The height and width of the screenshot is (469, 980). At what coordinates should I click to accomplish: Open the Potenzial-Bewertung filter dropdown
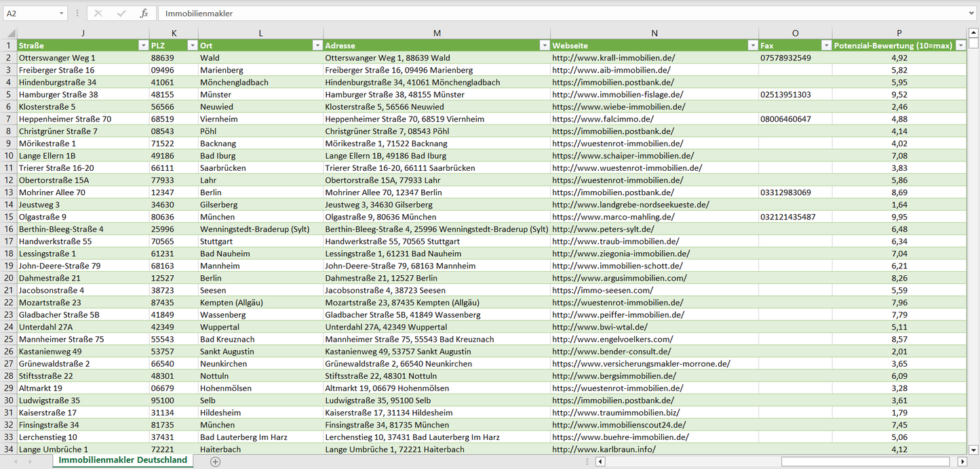(x=960, y=45)
